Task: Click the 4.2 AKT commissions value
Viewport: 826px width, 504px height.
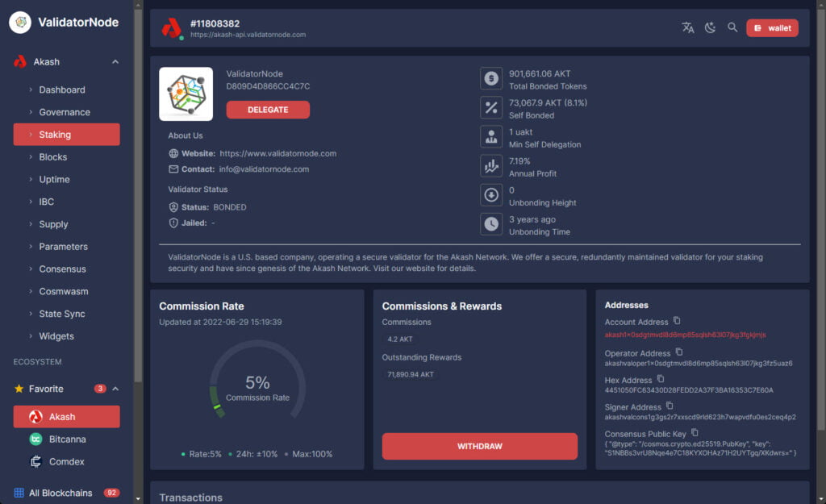Action: pos(400,339)
